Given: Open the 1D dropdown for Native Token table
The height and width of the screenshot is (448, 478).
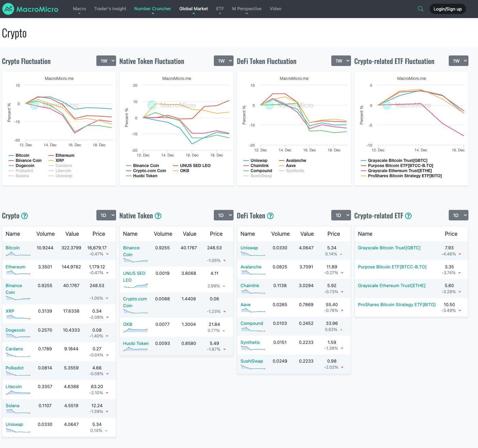Looking at the screenshot, I should (223, 215).
